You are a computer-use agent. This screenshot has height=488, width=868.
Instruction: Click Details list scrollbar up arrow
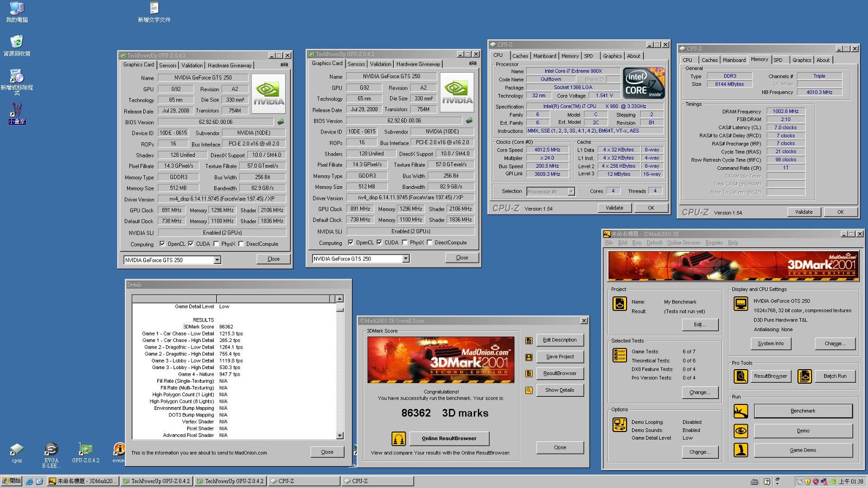(340, 299)
